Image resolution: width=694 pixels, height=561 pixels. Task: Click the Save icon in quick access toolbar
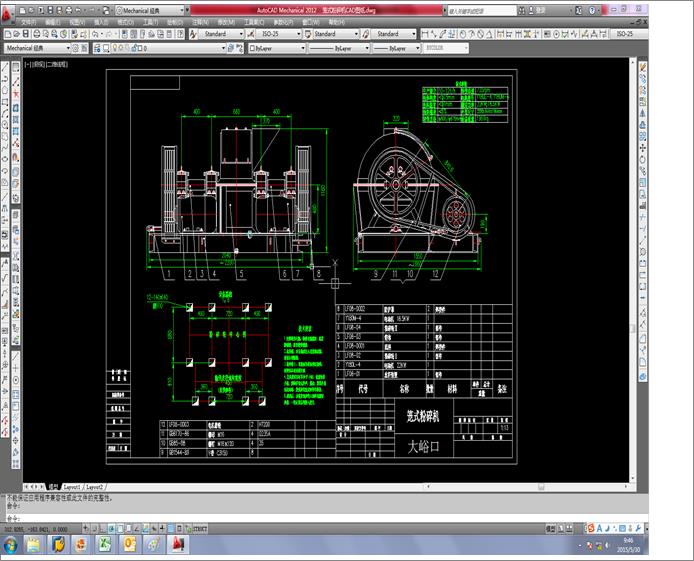pos(50,10)
